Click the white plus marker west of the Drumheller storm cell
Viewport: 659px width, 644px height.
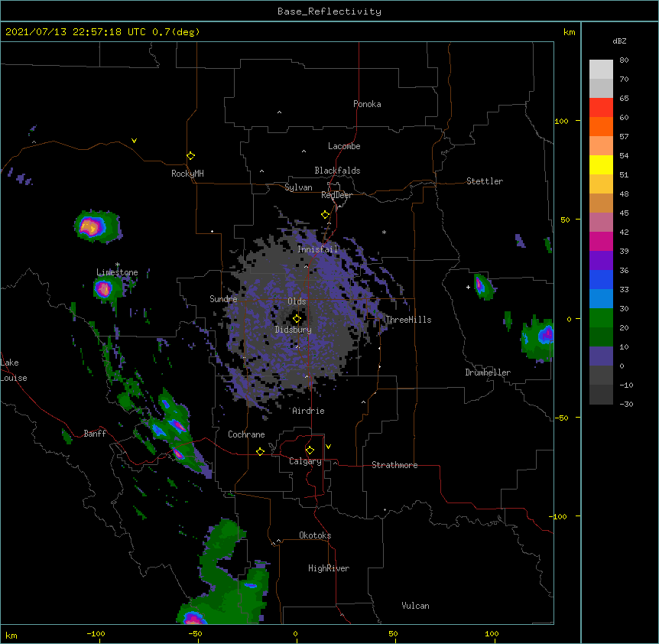(468, 287)
